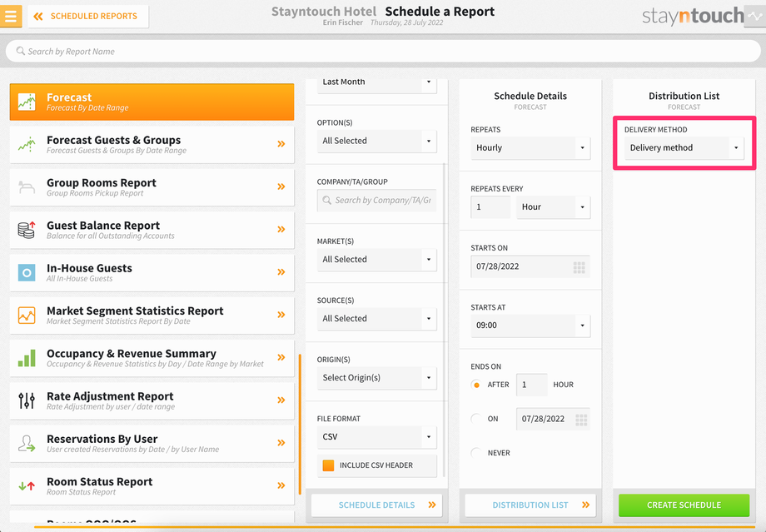766x532 pixels.
Task: Open the OPTION(S) All Selected dropdown
Action: (376, 141)
